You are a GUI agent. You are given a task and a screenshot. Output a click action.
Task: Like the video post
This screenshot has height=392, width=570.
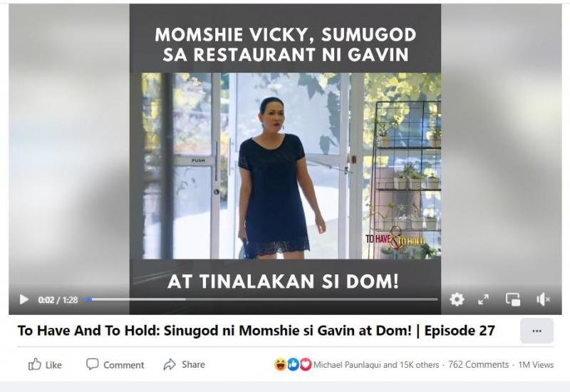(45, 364)
